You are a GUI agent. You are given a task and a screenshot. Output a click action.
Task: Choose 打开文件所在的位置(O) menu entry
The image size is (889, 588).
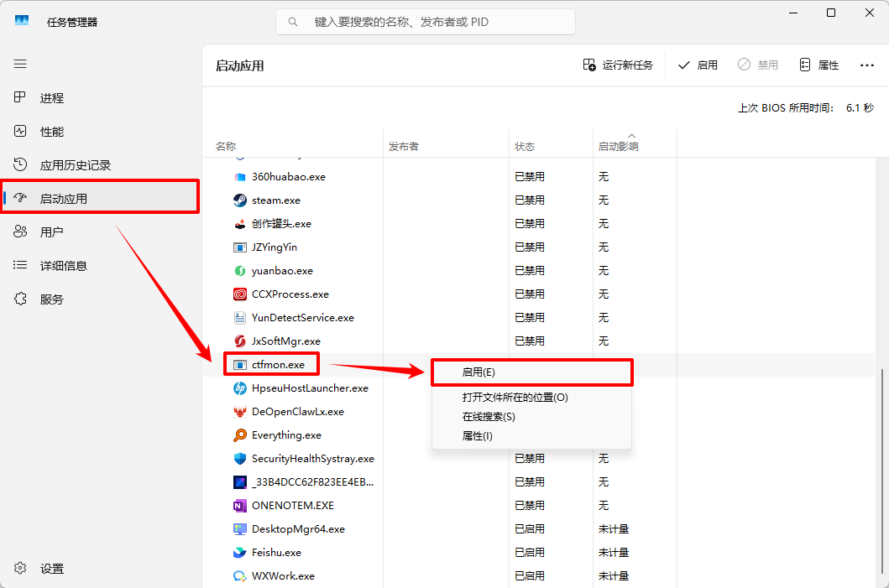pos(532,397)
